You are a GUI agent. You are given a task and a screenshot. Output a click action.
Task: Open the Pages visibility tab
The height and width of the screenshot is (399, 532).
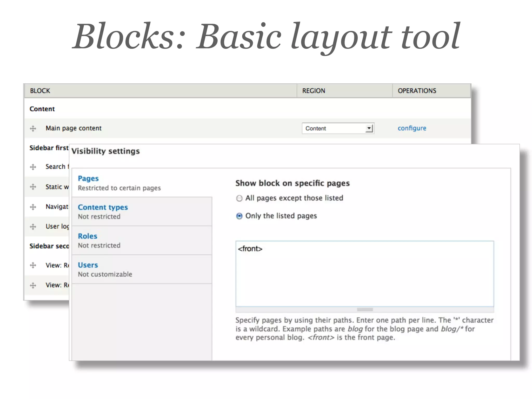(x=142, y=183)
